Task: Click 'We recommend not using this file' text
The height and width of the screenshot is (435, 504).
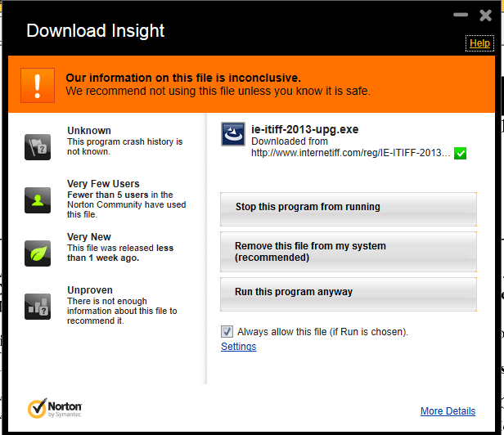Action: [218, 91]
